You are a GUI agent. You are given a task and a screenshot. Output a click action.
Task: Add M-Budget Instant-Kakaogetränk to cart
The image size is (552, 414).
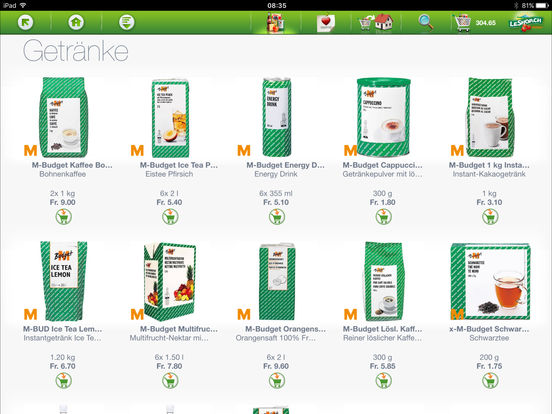[490, 217]
